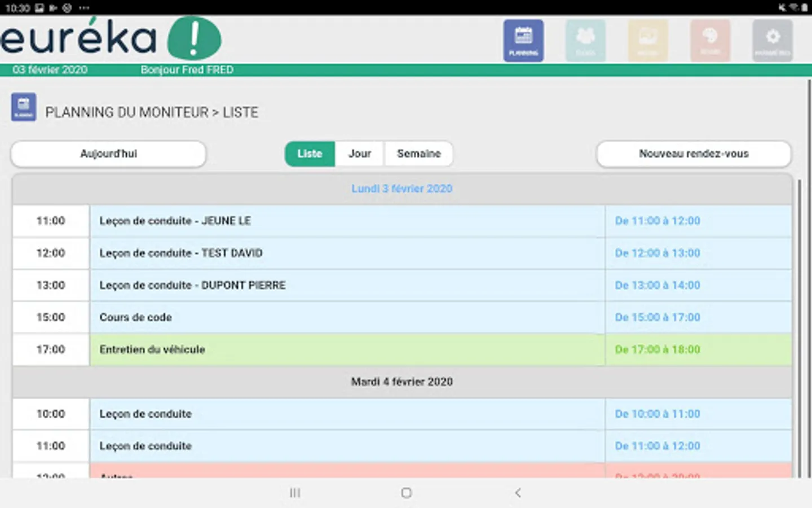
Task: Switch the planning view to Jour
Action: point(359,154)
